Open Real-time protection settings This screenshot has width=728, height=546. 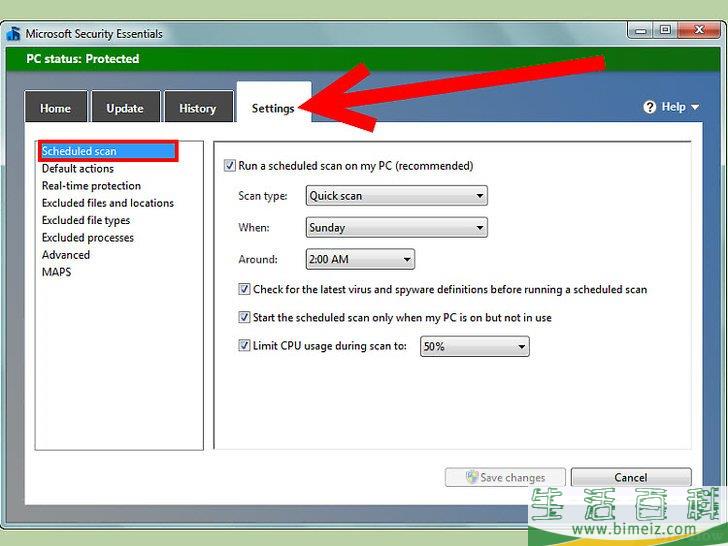click(91, 186)
